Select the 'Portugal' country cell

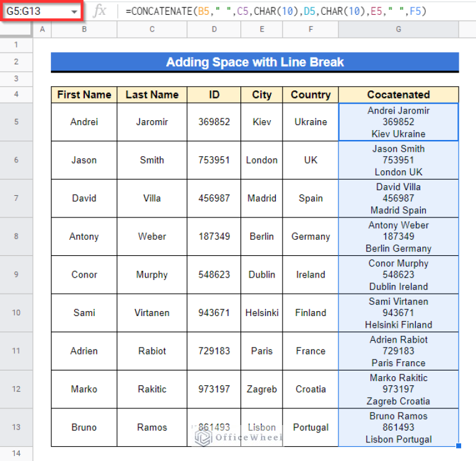coord(311,428)
